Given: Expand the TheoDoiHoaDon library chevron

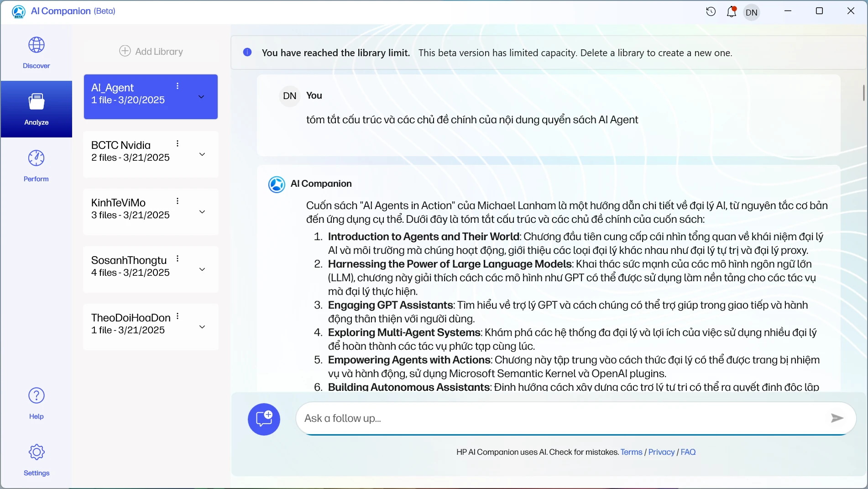Looking at the screenshot, I should pos(202,327).
